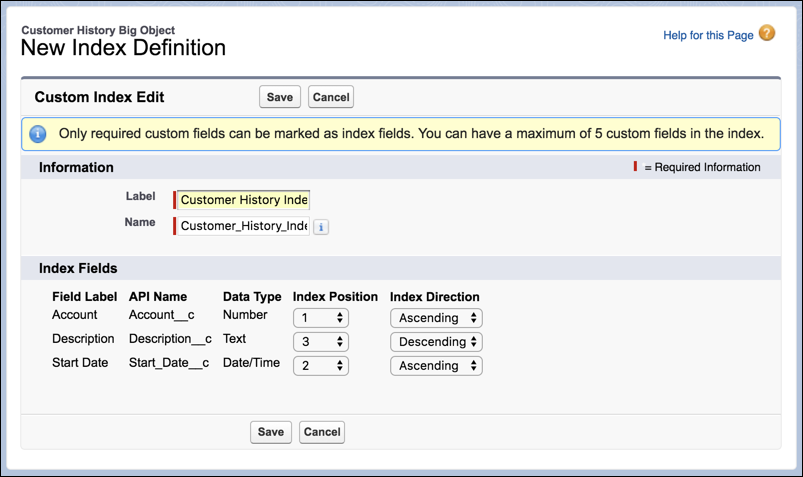Focus the Name input field
This screenshot has width=803, height=477.
click(243, 226)
